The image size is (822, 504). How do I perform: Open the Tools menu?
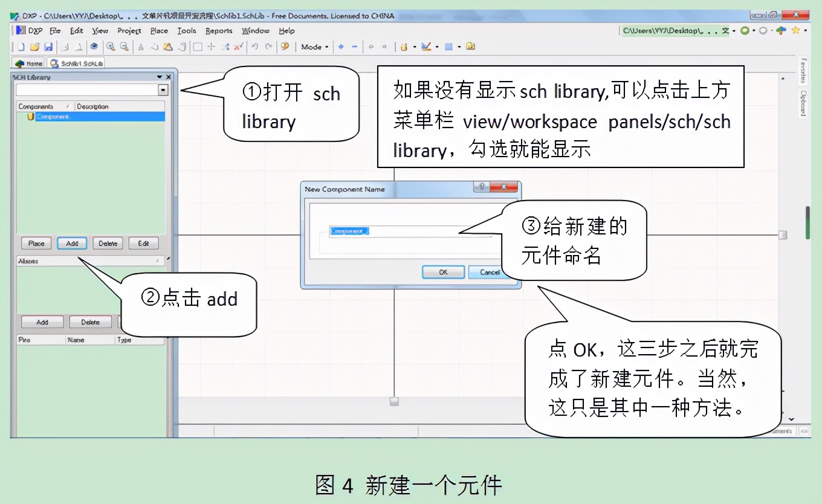click(x=187, y=31)
